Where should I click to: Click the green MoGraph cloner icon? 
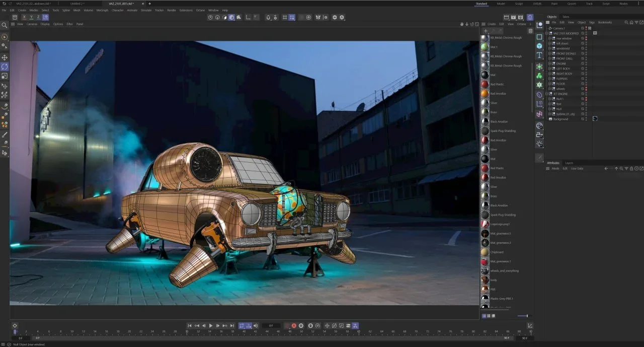pos(539,76)
